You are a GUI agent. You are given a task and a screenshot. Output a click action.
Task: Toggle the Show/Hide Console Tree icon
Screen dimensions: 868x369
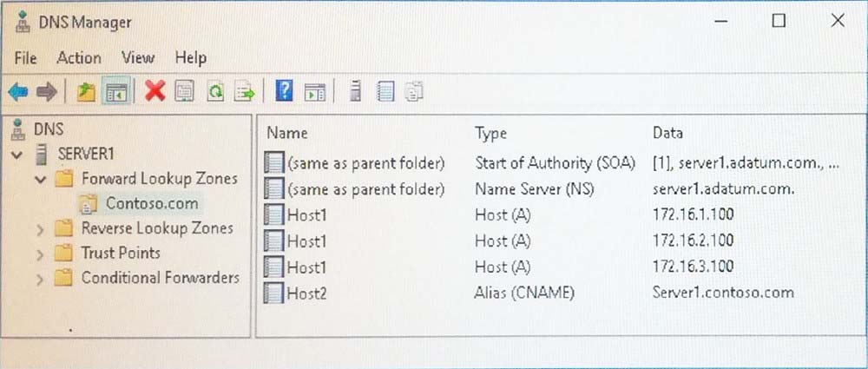pos(116,91)
